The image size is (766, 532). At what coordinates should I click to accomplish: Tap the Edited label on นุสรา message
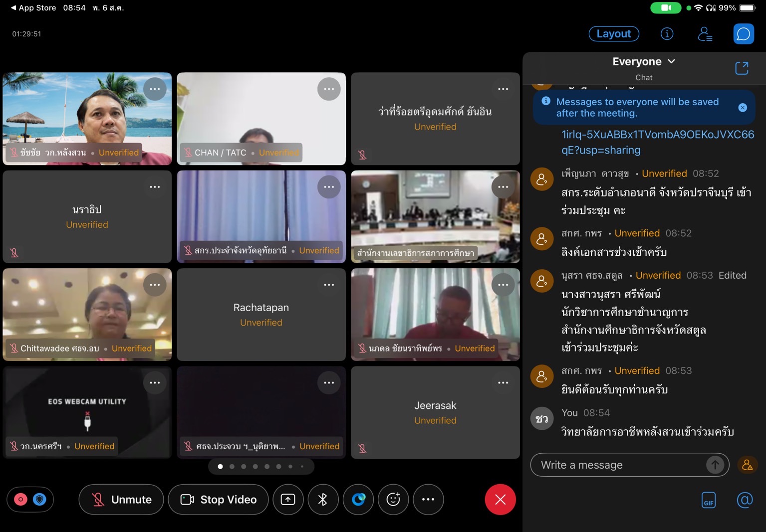(x=732, y=275)
